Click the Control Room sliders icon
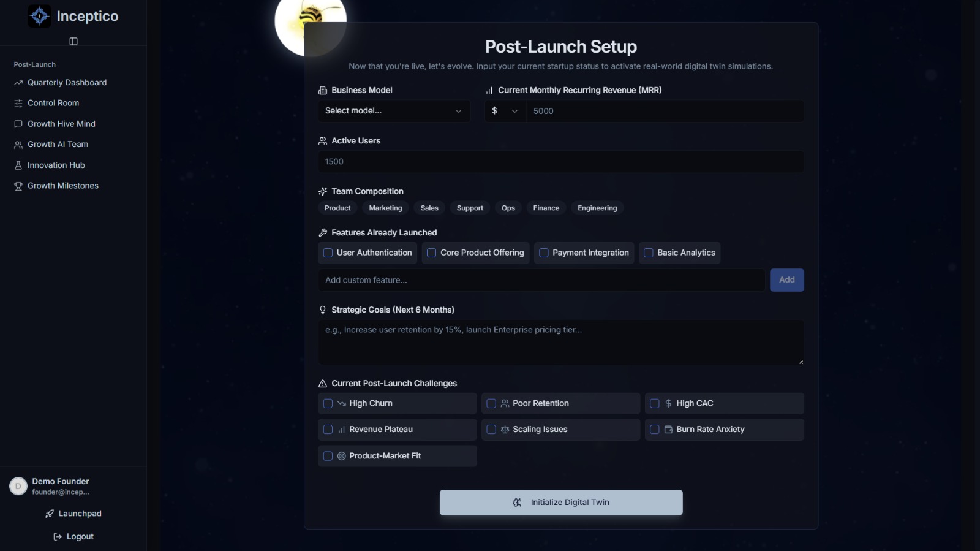 point(18,104)
